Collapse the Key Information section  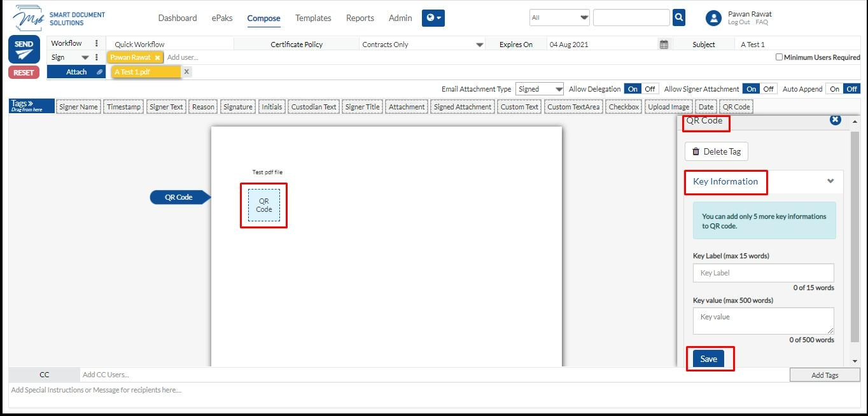(830, 181)
